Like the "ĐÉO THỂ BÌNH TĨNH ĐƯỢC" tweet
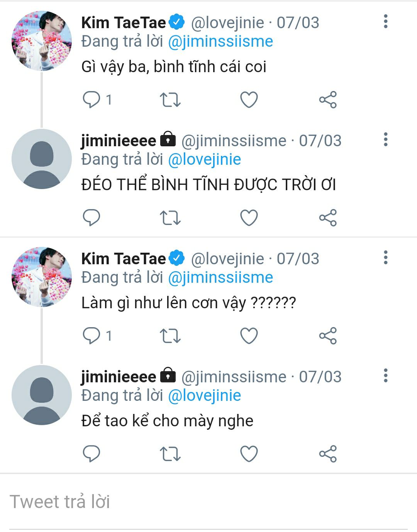This screenshot has width=417, height=532. click(249, 218)
